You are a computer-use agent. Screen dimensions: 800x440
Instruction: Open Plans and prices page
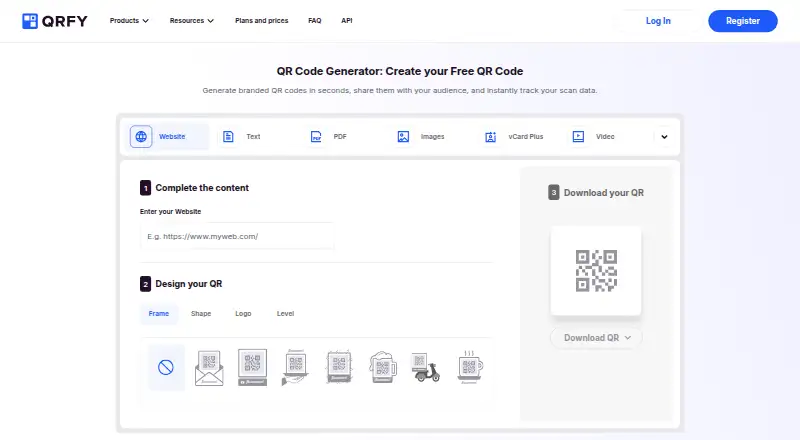(262, 21)
